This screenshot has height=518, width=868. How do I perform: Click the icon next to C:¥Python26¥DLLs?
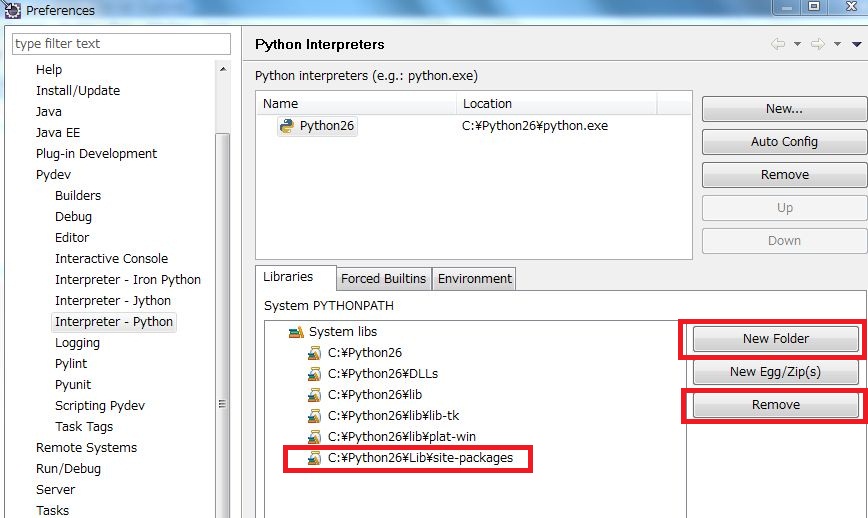(x=314, y=374)
